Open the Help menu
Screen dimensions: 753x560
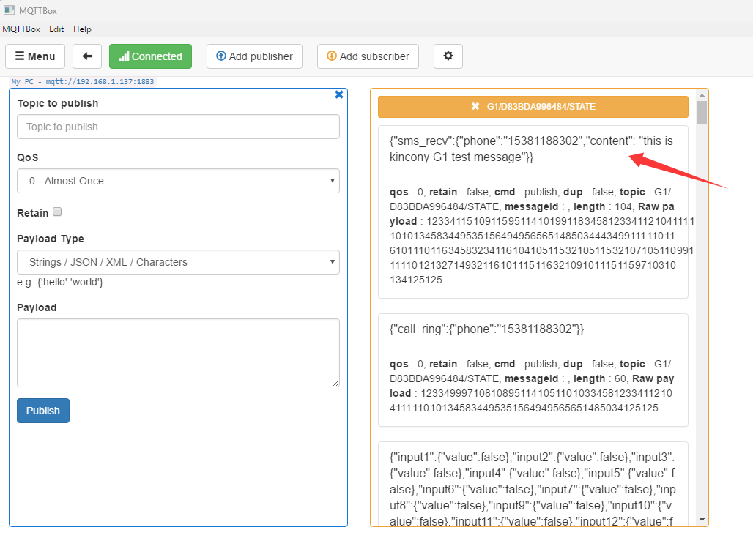(82, 29)
